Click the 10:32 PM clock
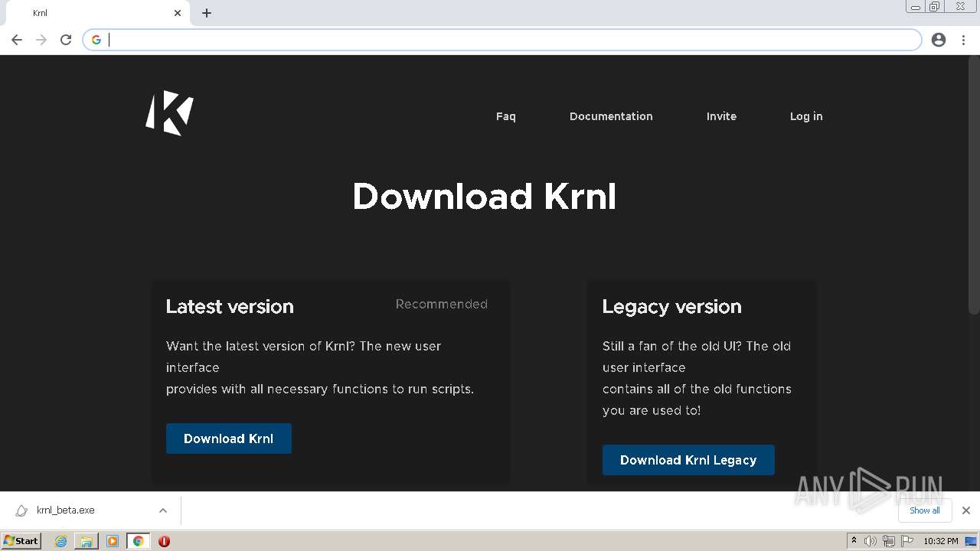Viewport: 980px width, 551px height. tap(941, 541)
